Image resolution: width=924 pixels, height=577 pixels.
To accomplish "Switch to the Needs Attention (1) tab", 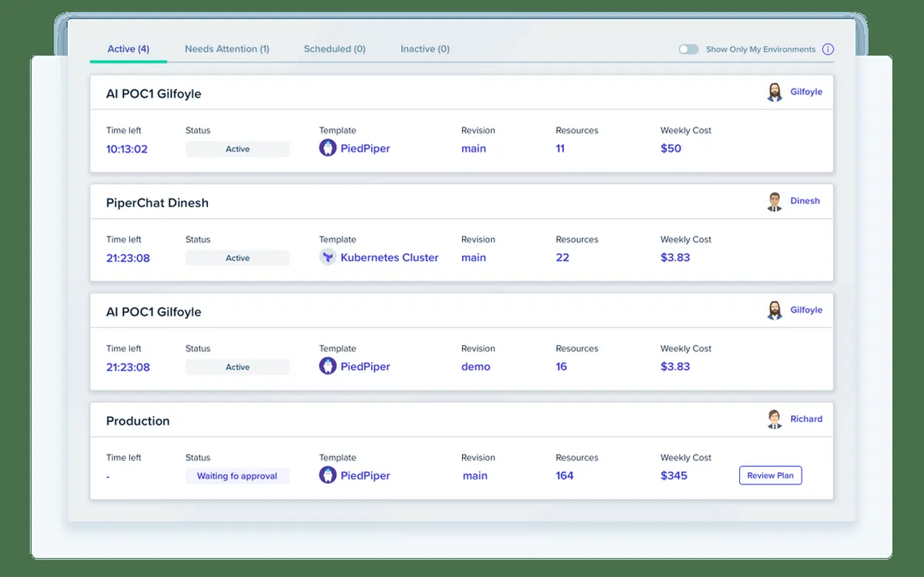I will click(x=227, y=49).
